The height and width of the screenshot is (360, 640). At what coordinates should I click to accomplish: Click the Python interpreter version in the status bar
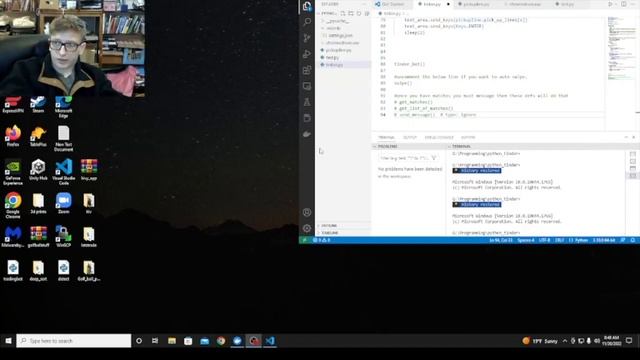[604, 240]
